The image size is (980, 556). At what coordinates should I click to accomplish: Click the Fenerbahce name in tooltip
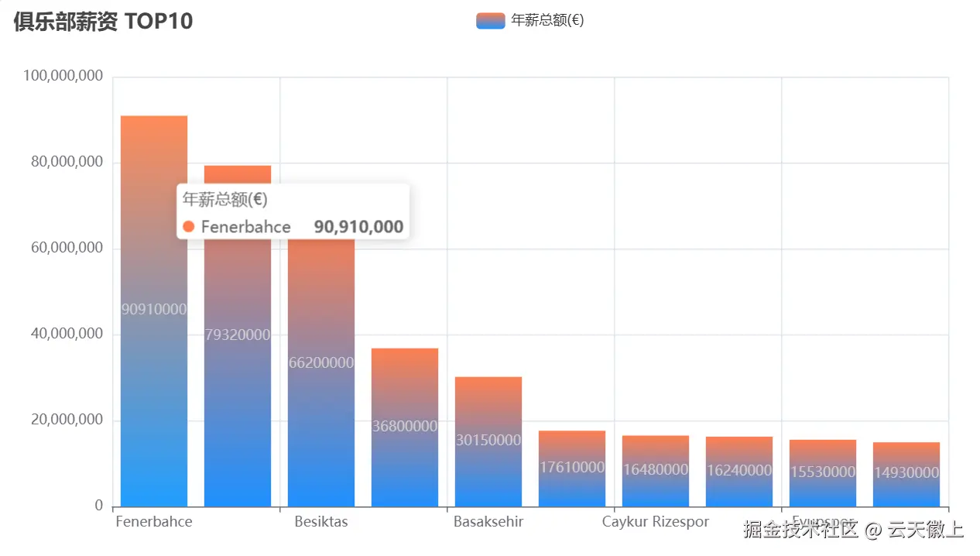(246, 227)
